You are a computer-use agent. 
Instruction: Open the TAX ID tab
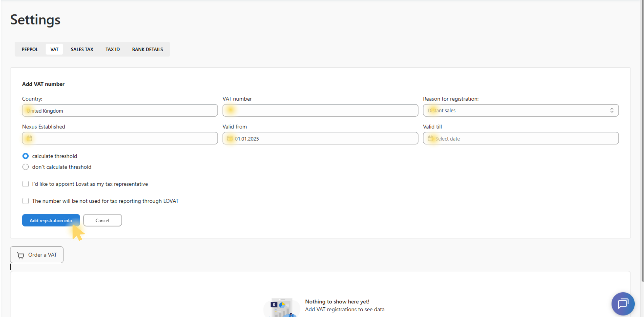click(113, 49)
